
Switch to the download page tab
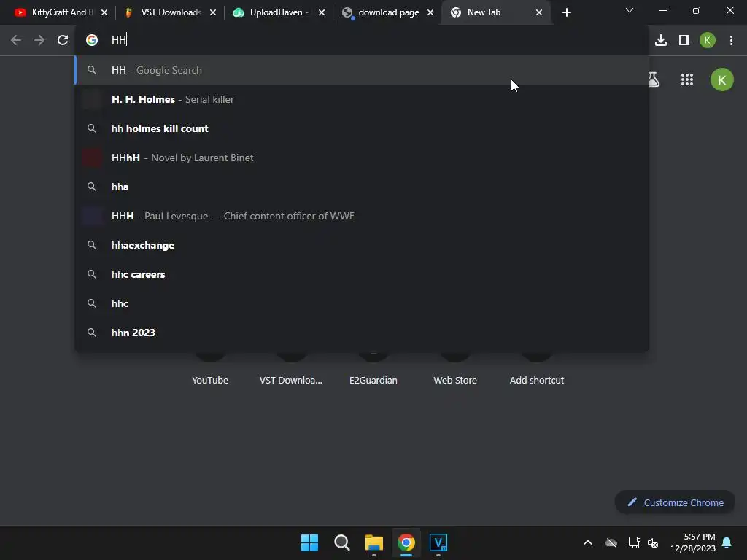(x=385, y=12)
